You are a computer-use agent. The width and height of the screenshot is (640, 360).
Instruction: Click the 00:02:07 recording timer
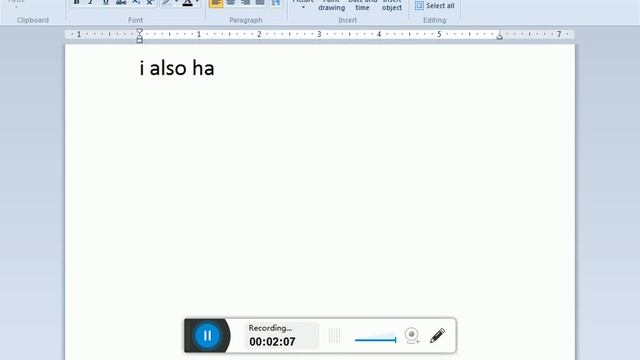272,342
